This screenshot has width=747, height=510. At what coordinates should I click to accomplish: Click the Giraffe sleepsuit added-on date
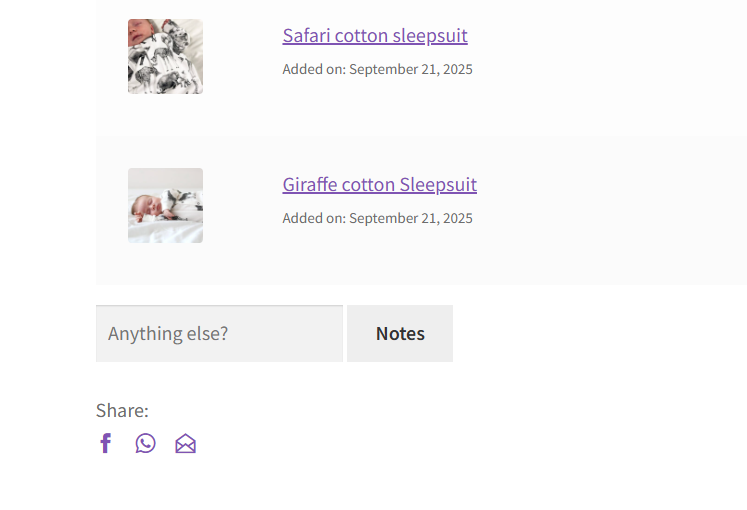(377, 218)
